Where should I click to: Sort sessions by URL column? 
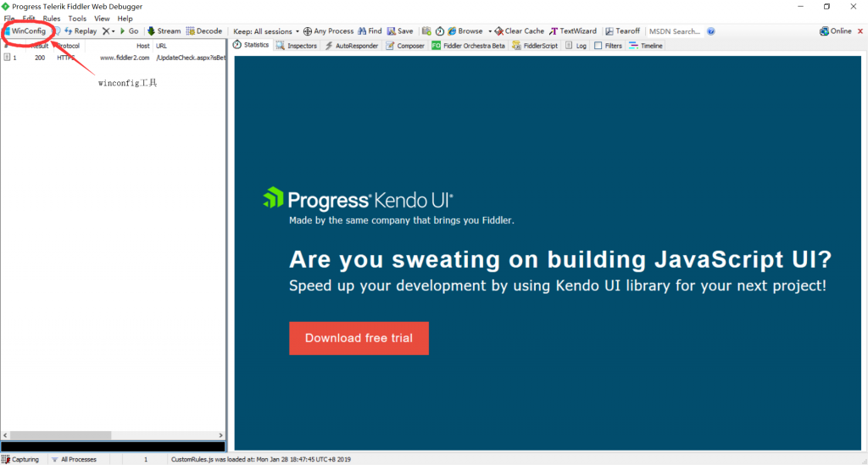[161, 46]
